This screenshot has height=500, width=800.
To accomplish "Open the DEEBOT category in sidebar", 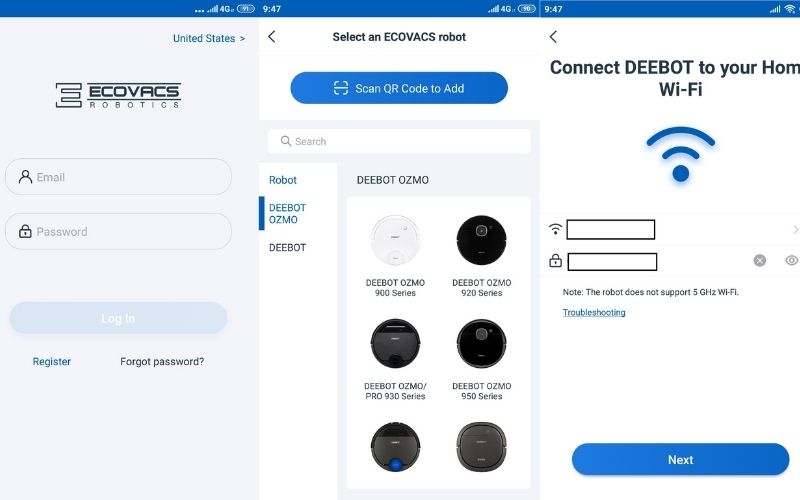I will pyautogui.click(x=287, y=247).
